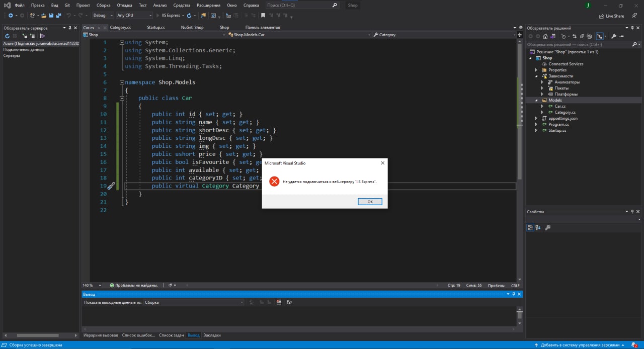This screenshot has width=644, height=349.
Task: Collapse the namespace Shop.Models block
Action: [122, 82]
